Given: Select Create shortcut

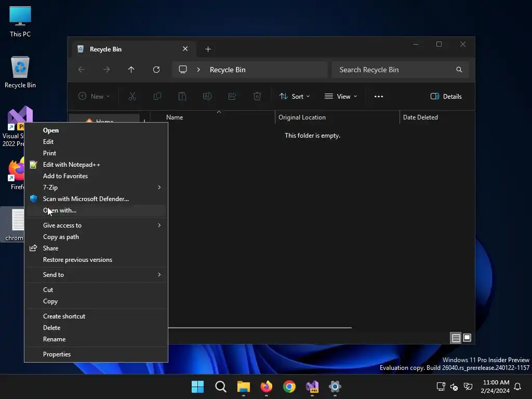Looking at the screenshot, I should point(96,316).
